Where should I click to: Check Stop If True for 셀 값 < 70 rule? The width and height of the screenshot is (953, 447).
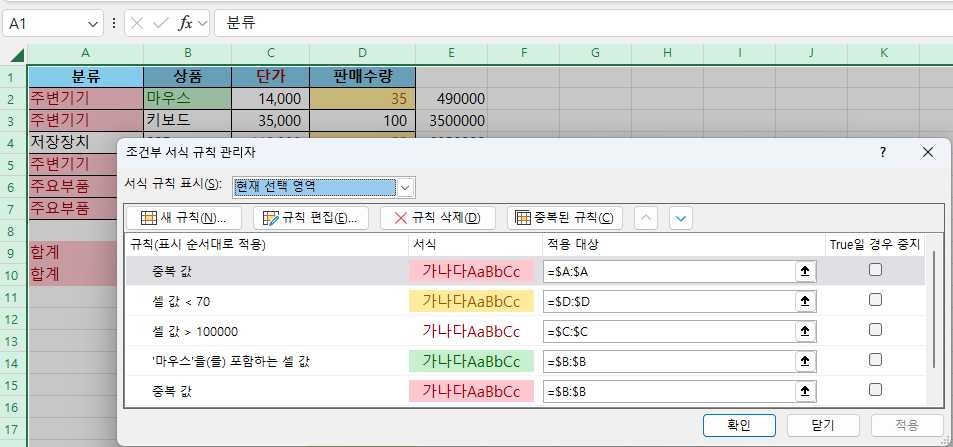coord(875,300)
